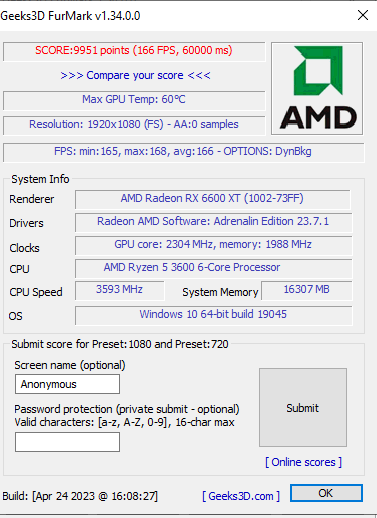Close the FurMark results dialog

[x=363, y=15]
